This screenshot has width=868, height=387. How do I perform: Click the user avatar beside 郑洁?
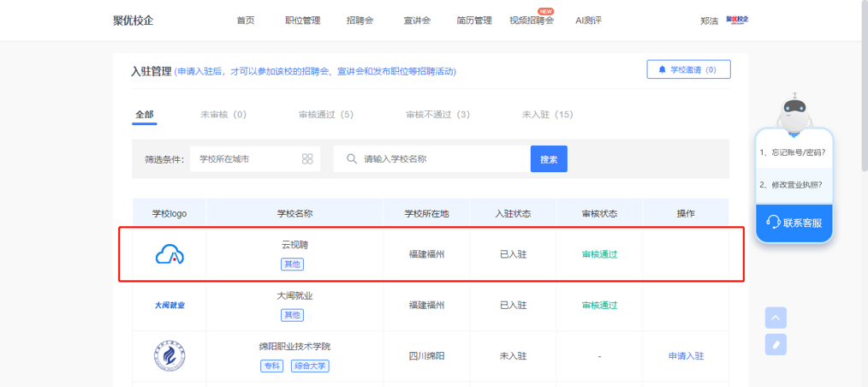736,20
